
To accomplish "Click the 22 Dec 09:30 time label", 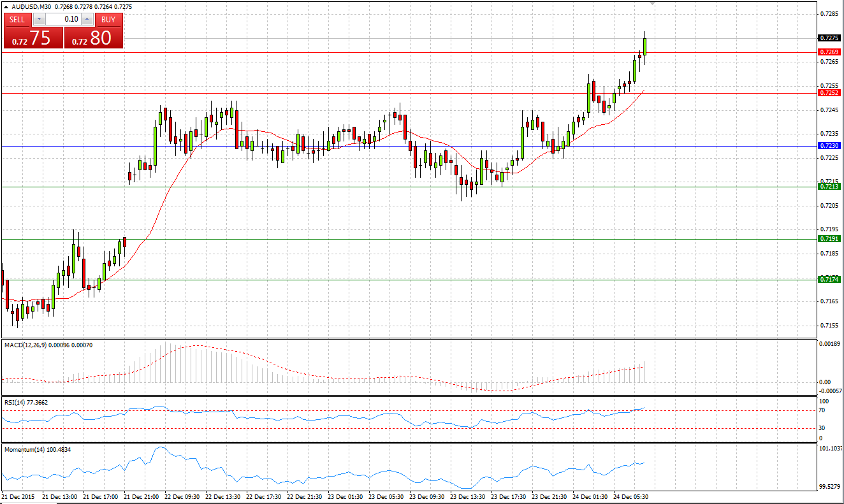I will point(183,496).
